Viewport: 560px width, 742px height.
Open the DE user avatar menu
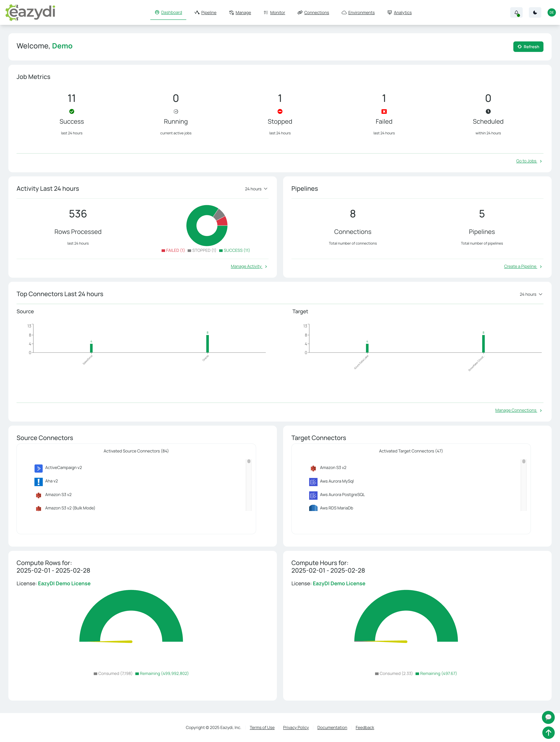[551, 13]
